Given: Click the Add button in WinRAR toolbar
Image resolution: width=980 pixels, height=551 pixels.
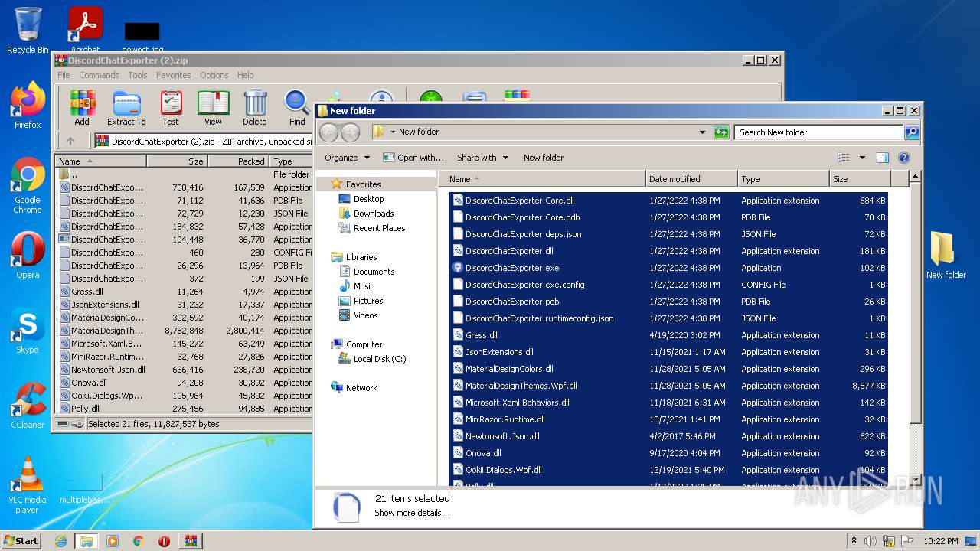Looking at the screenshot, I should [82, 108].
